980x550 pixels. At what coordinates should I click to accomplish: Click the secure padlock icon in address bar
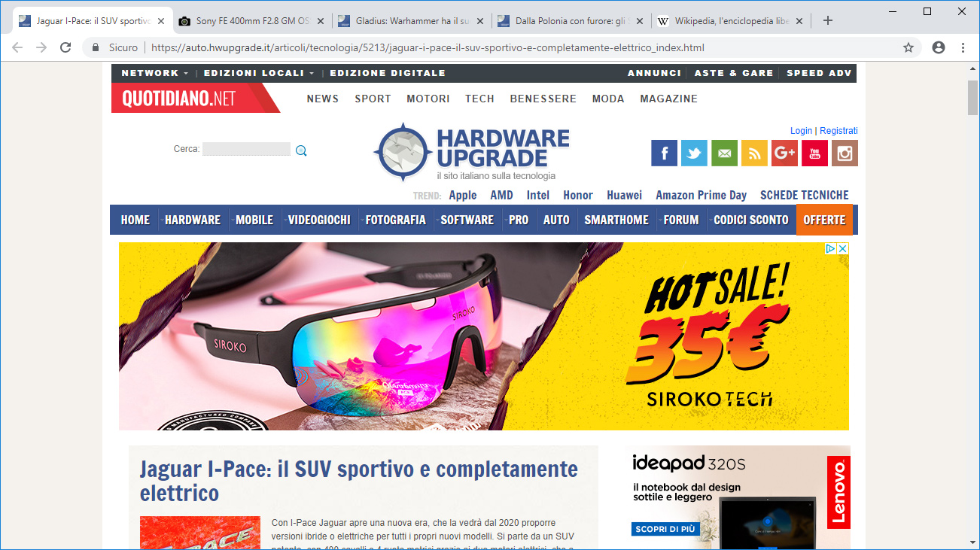(x=96, y=47)
